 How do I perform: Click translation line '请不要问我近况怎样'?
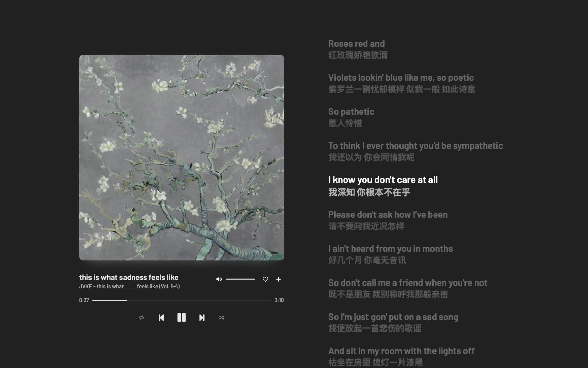coord(366,226)
